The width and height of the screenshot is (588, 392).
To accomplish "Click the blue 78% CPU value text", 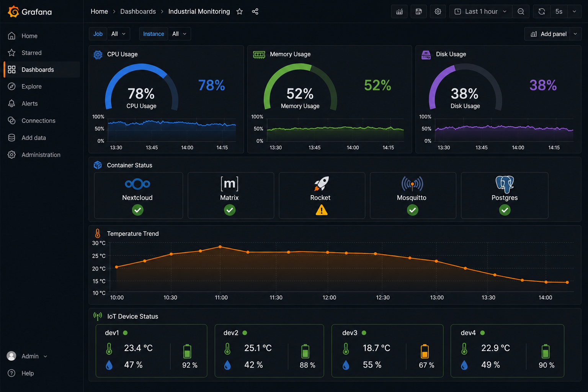I will 211,85.
